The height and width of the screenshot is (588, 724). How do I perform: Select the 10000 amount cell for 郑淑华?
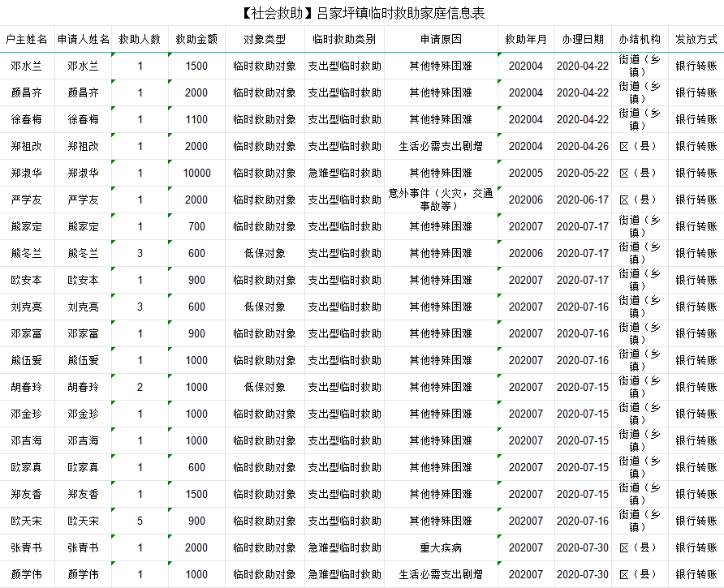(196, 173)
